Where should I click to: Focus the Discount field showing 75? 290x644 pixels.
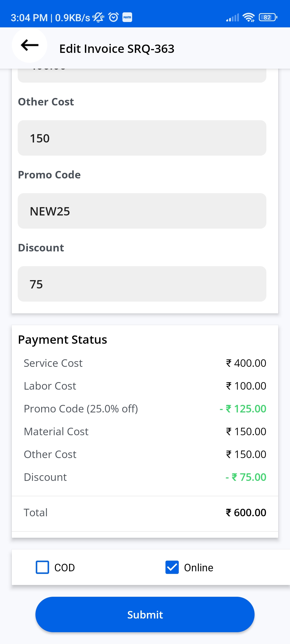tap(142, 284)
